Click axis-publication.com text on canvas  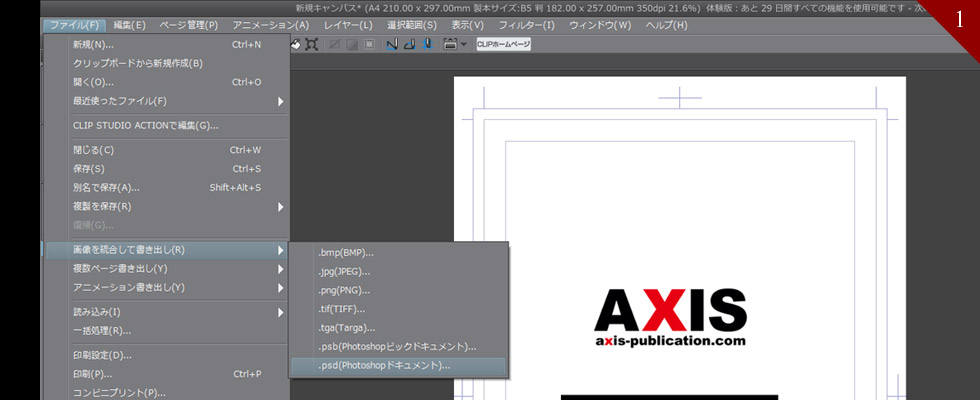(x=670, y=341)
